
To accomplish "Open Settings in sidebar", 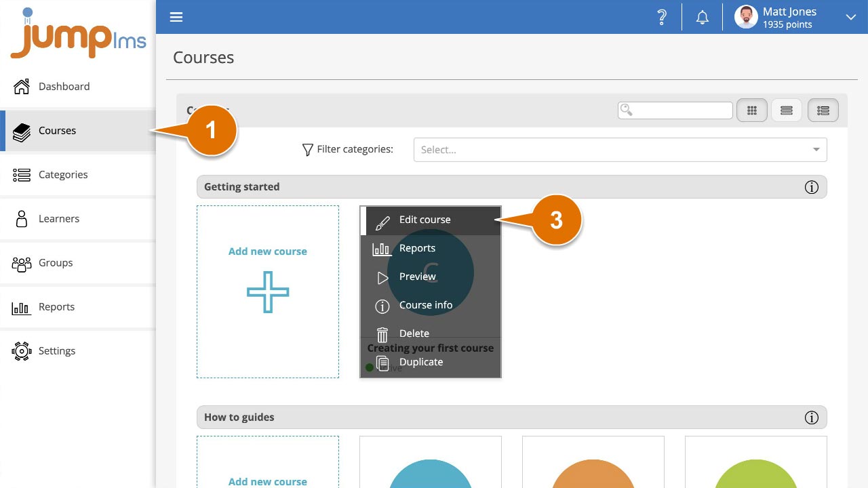I will tap(78, 350).
